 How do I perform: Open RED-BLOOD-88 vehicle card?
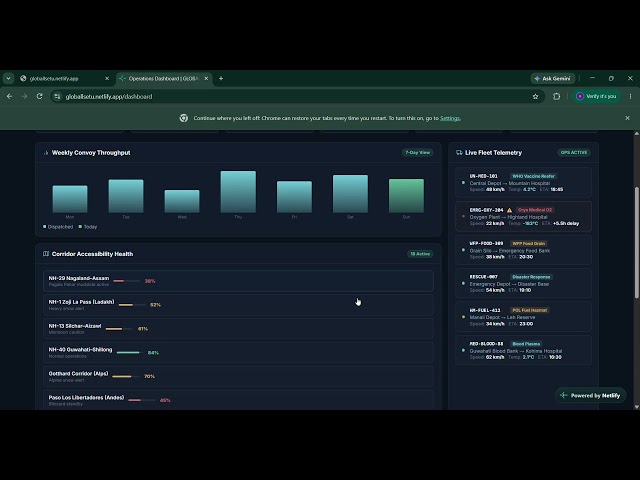click(523, 350)
